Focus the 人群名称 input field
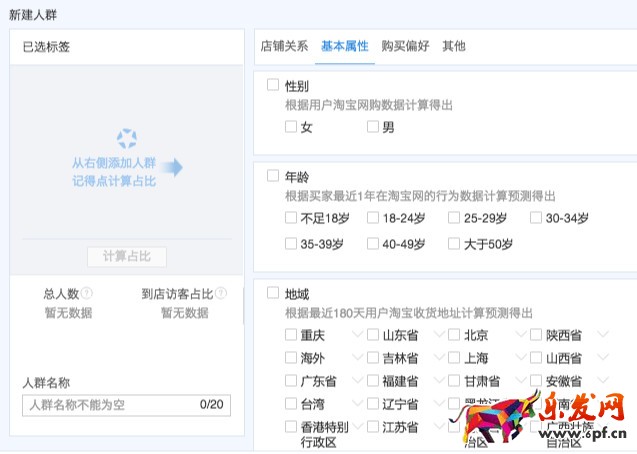Image resolution: width=637 pixels, height=454 pixels. [x=126, y=405]
